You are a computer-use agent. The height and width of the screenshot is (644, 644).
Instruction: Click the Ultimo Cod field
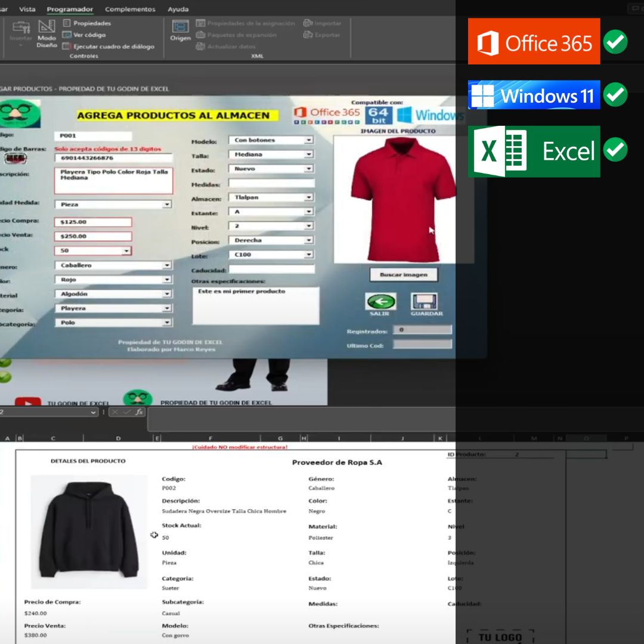tap(423, 344)
